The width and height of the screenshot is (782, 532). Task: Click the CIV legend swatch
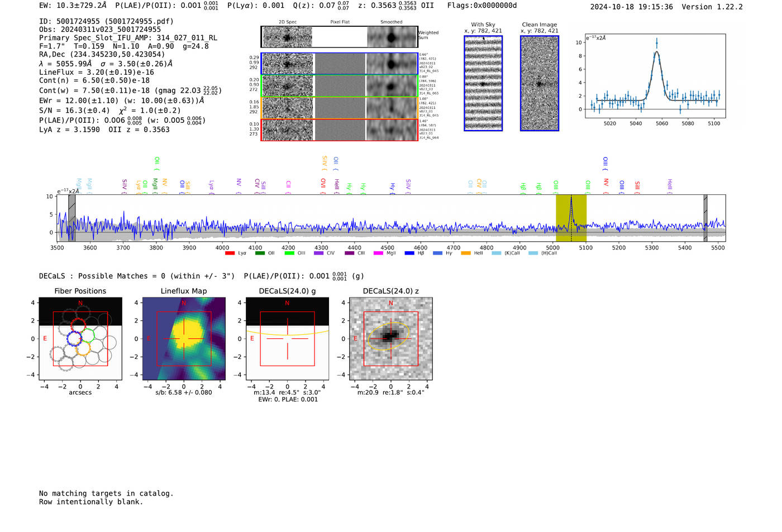click(x=319, y=253)
